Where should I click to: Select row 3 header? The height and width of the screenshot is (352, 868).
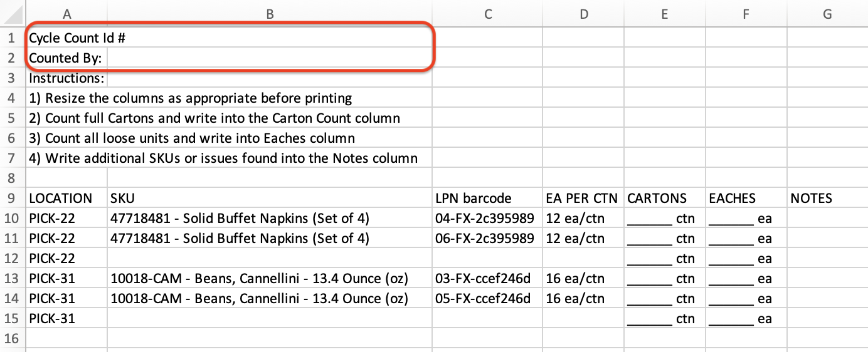pyautogui.click(x=13, y=78)
